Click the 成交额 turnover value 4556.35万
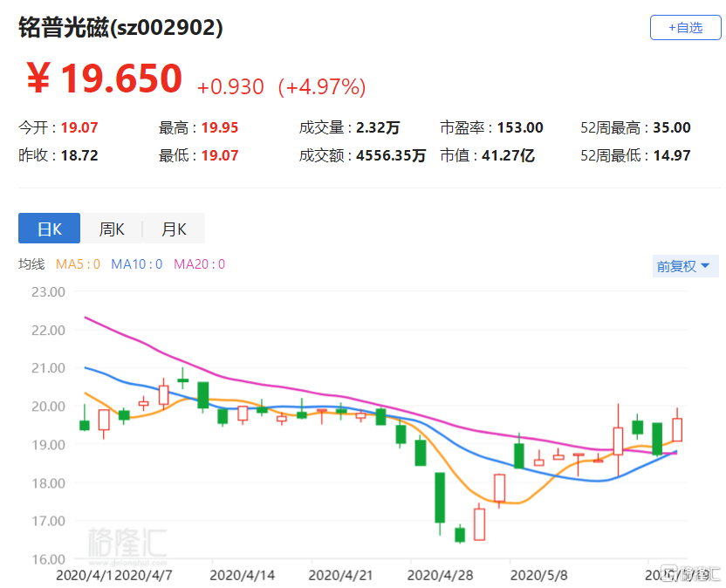Screen dimensions: 726x588 point(391,155)
